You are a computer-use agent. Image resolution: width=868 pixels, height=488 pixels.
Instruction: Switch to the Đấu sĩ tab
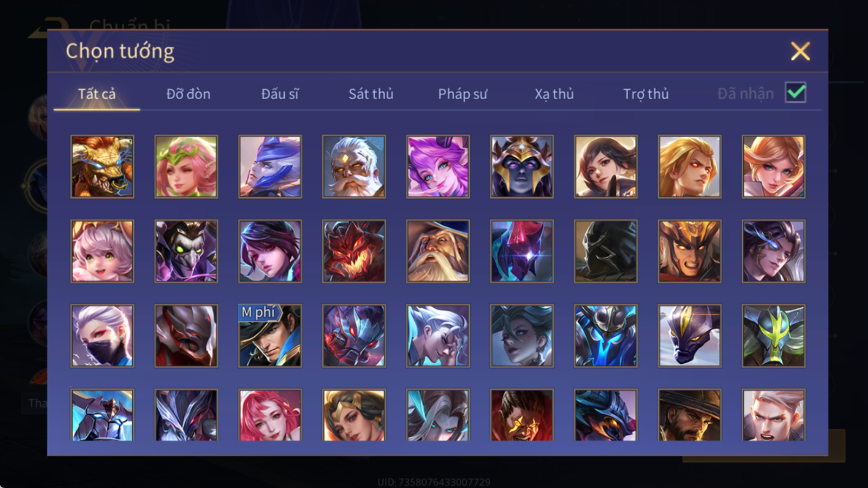pyautogui.click(x=280, y=94)
